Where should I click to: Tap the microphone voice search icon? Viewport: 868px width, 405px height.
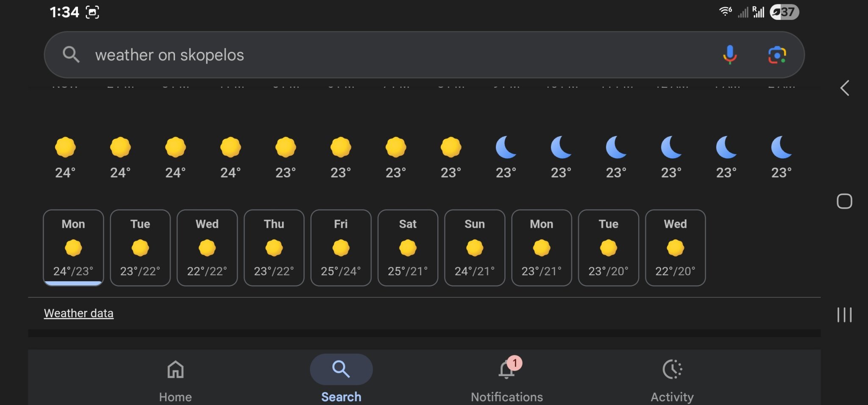tap(729, 55)
